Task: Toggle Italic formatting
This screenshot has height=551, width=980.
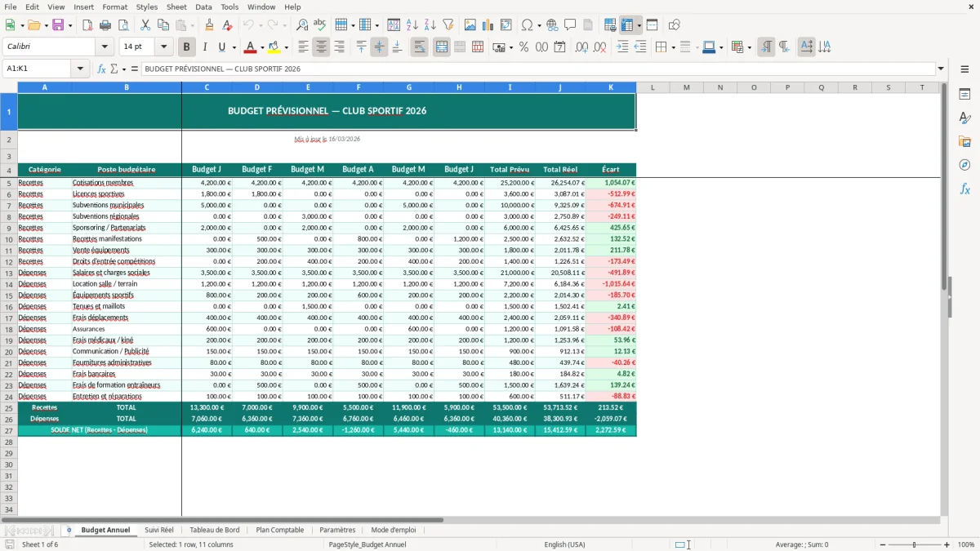Action: point(205,47)
